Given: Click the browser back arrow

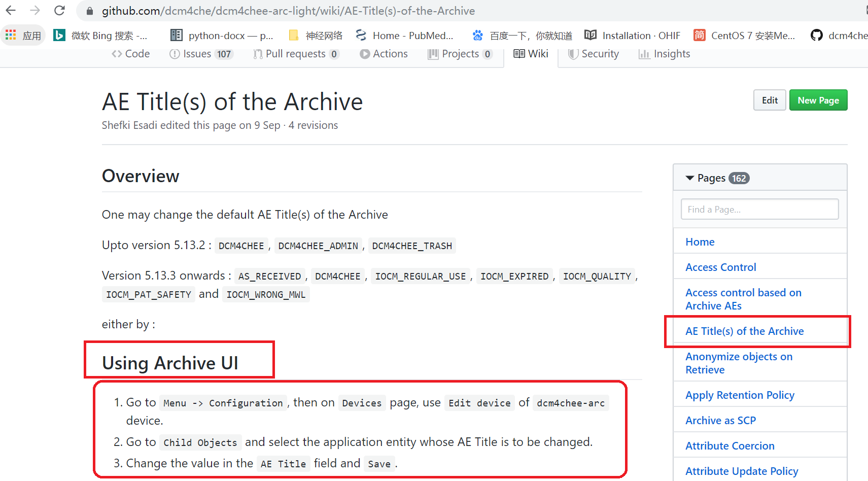Looking at the screenshot, I should pyautogui.click(x=11, y=10).
